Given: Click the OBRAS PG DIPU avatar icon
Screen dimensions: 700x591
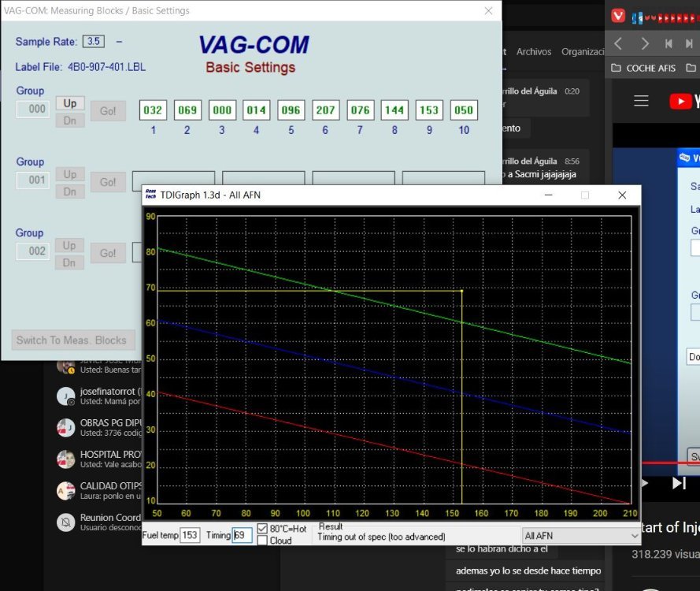Looking at the screenshot, I should coord(65,428).
